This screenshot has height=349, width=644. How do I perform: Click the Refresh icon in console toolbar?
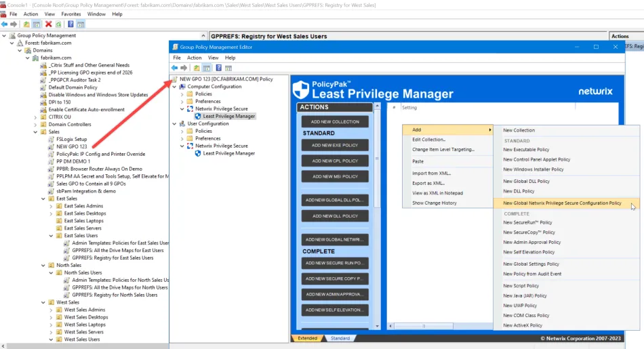pos(58,24)
